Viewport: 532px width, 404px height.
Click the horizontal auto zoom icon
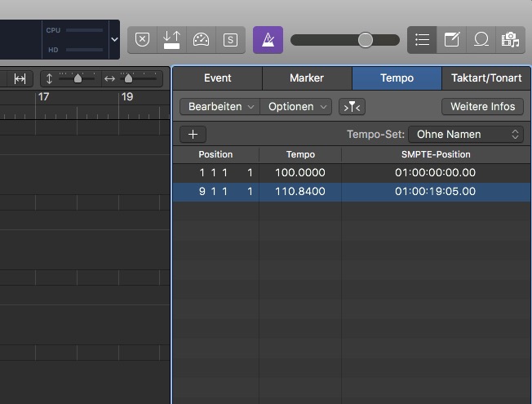pos(20,79)
